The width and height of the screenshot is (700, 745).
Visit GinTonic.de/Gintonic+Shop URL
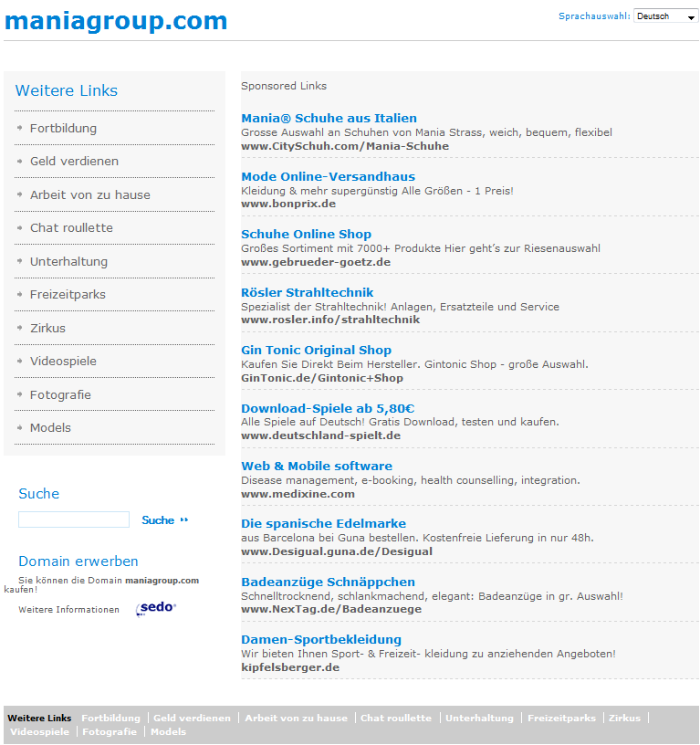(x=322, y=378)
